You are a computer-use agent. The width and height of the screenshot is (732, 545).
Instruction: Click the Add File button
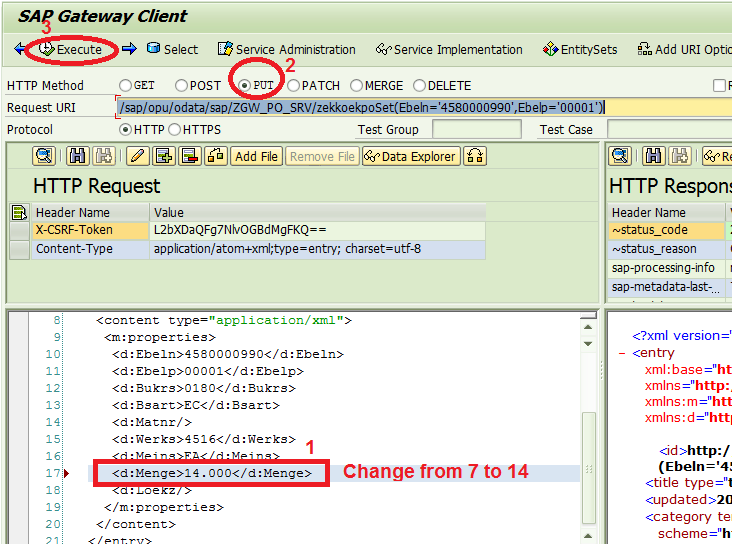(256, 156)
